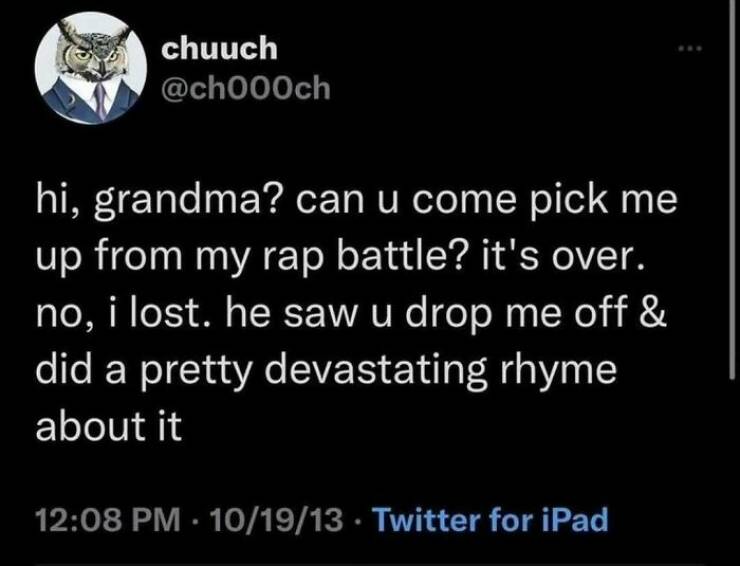Click the divider line below the timestamp

tap(370, 563)
